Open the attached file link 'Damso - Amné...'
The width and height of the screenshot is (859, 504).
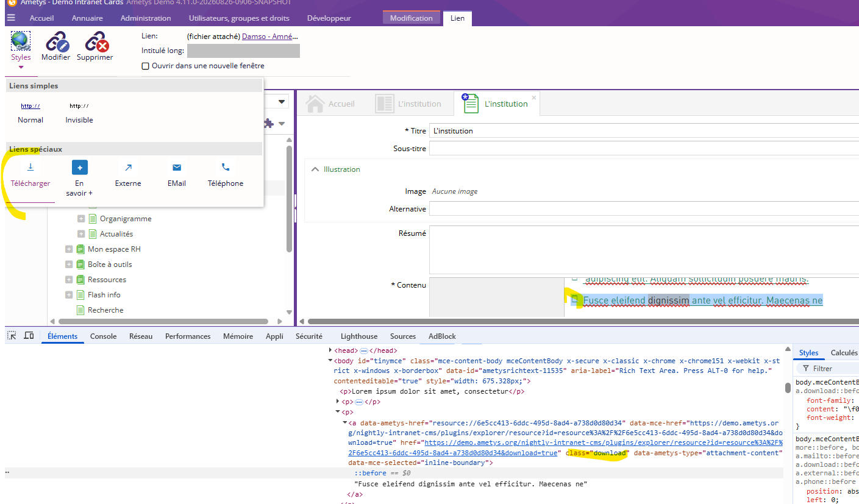tap(270, 37)
